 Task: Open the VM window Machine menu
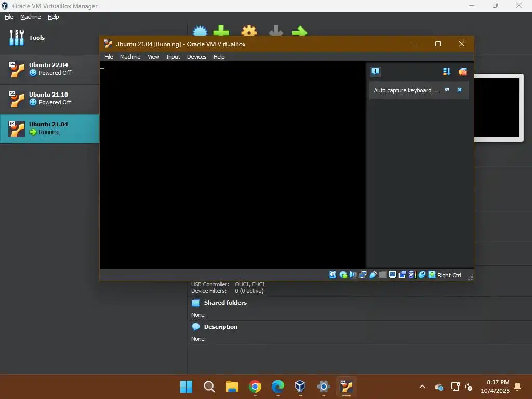[x=130, y=57]
